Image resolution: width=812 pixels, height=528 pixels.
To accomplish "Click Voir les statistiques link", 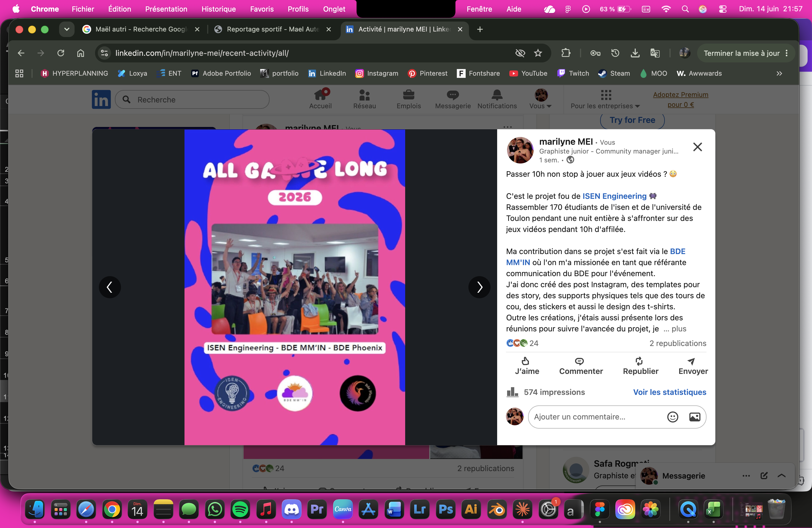I will (x=669, y=392).
